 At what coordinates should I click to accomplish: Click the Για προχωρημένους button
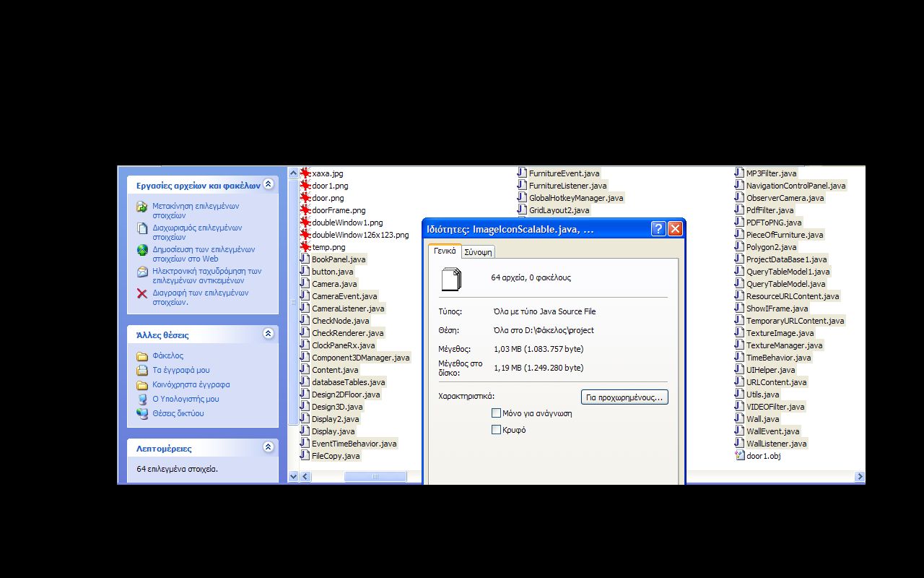tap(624, 397)
